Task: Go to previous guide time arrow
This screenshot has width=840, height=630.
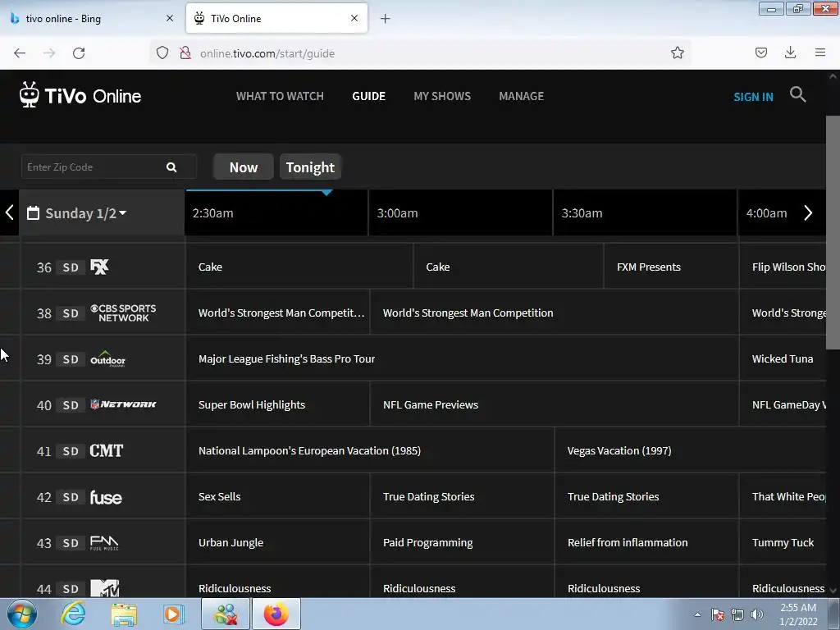Action: tap(9, 212)
